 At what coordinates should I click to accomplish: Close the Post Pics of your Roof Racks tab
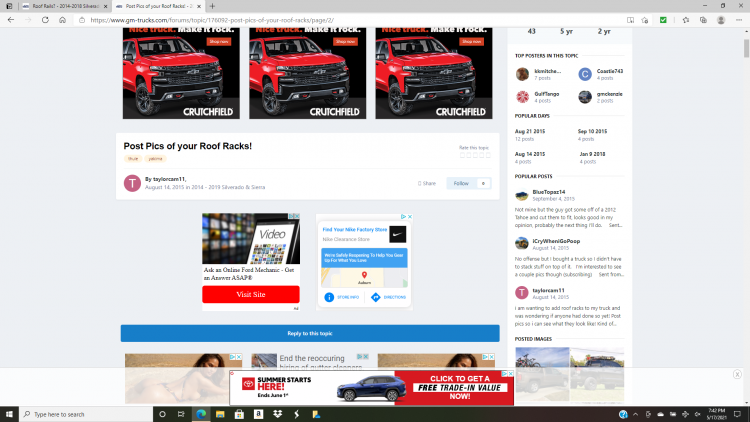(199, 6)
